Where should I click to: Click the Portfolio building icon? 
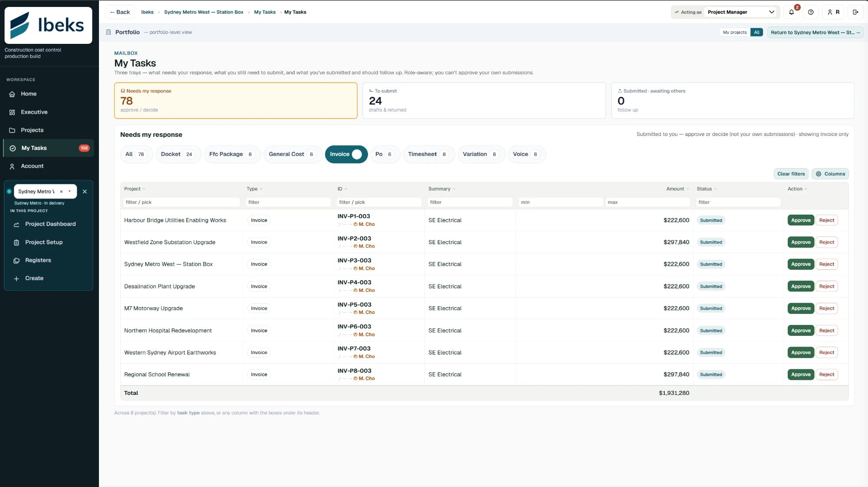[108, 32]
